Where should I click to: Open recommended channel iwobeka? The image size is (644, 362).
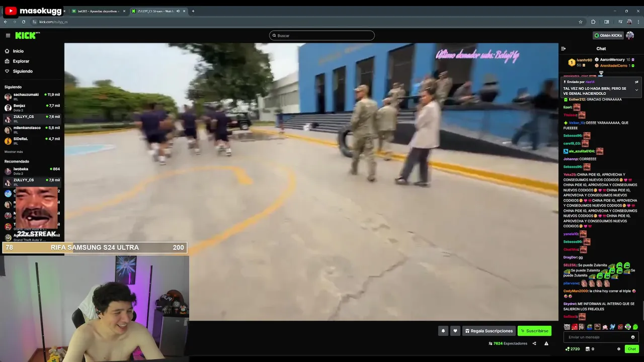[x=32, y=170]
